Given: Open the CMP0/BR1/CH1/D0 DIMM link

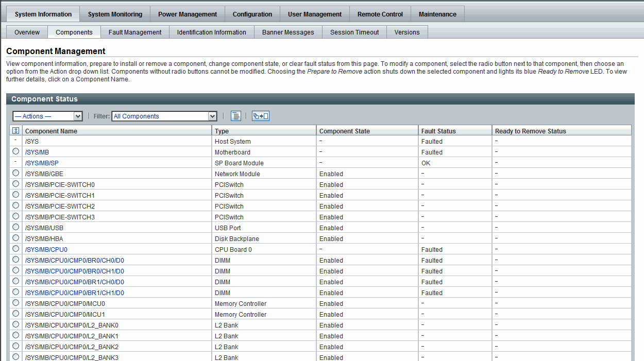Looking at the screenshot, I should tap(75, 293).
